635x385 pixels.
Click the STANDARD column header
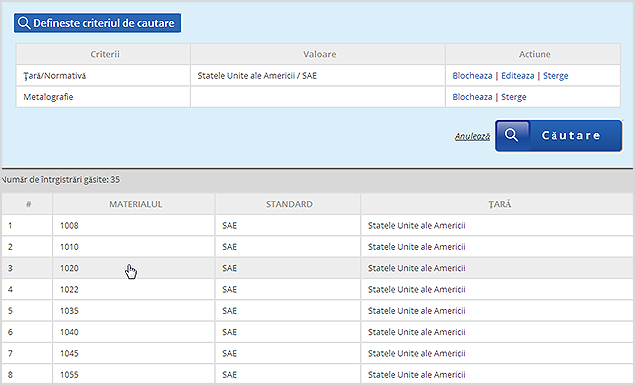(288, 204)
